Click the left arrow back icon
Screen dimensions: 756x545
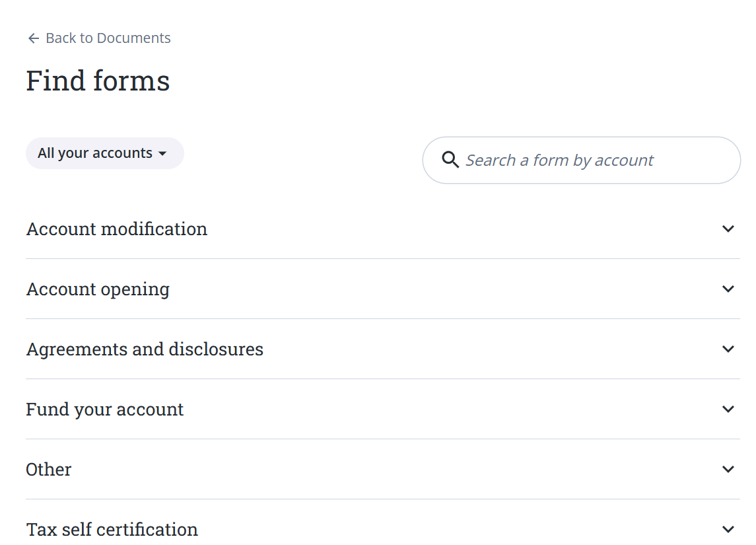[x=32, y=38]
